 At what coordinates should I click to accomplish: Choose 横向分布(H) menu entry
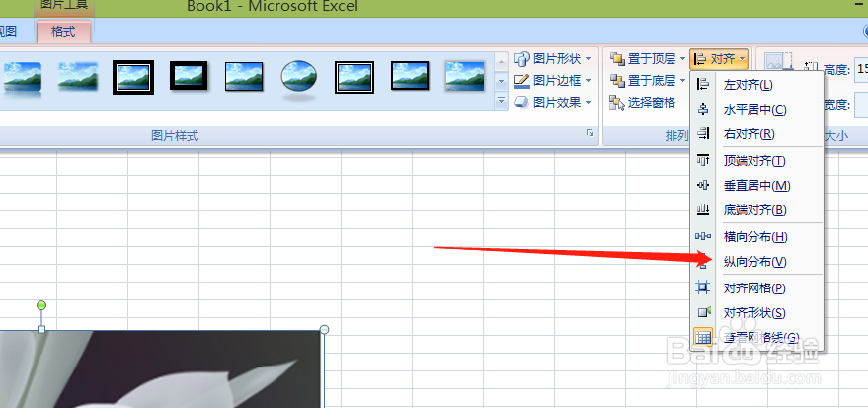click(x=757, y=237)
